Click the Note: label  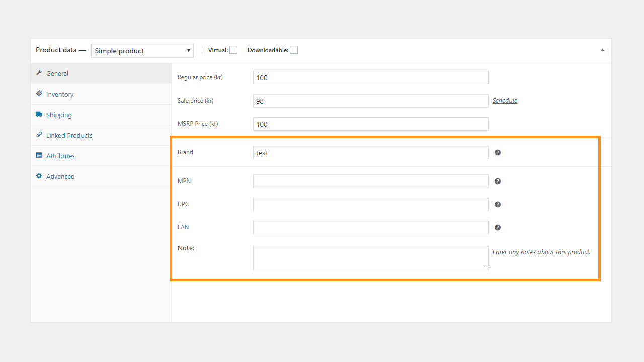(186, 248)
